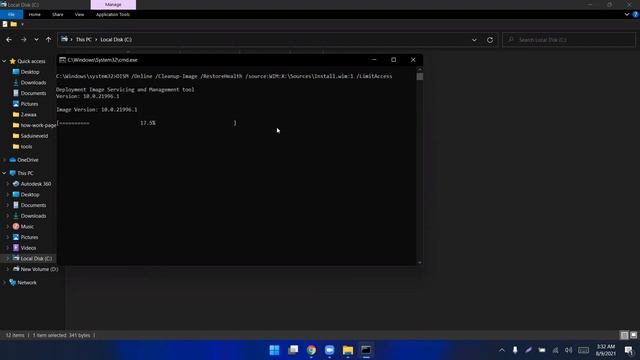
Task: Open Task View from taskbar
Action: (293, 350)
